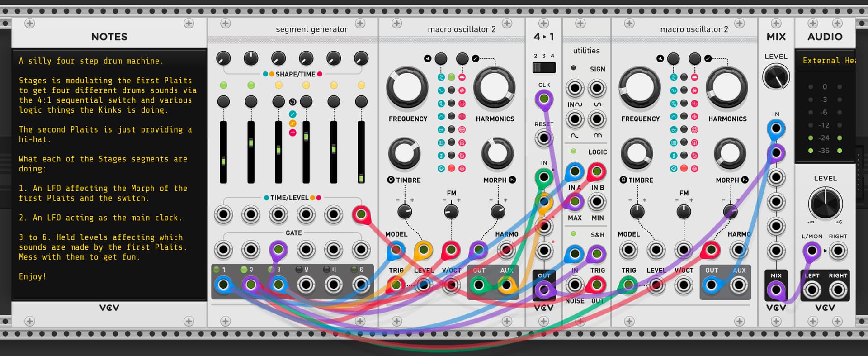Click the LEFT output jack on AUDIO
This screenshot has height=356, width=868.
click(x=812, y=290)
